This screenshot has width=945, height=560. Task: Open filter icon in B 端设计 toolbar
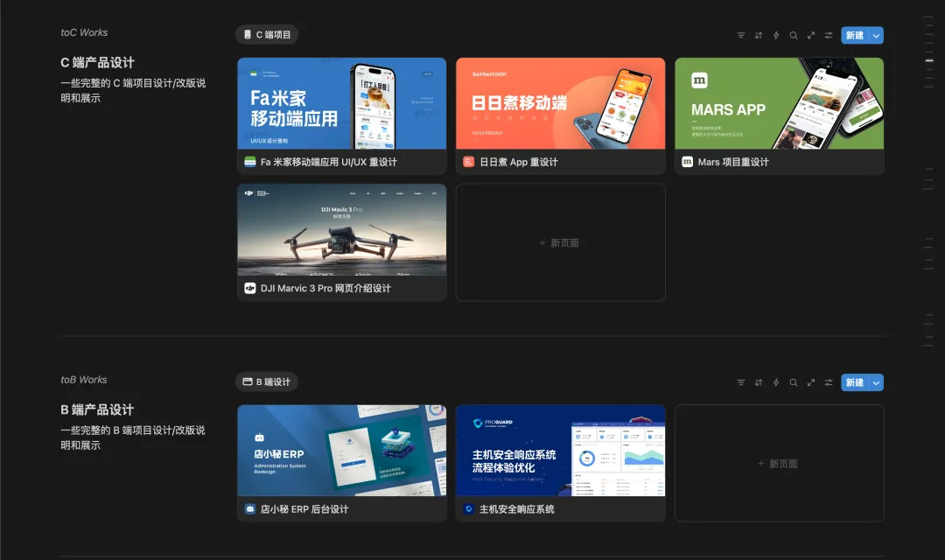(x=741, y=382)
